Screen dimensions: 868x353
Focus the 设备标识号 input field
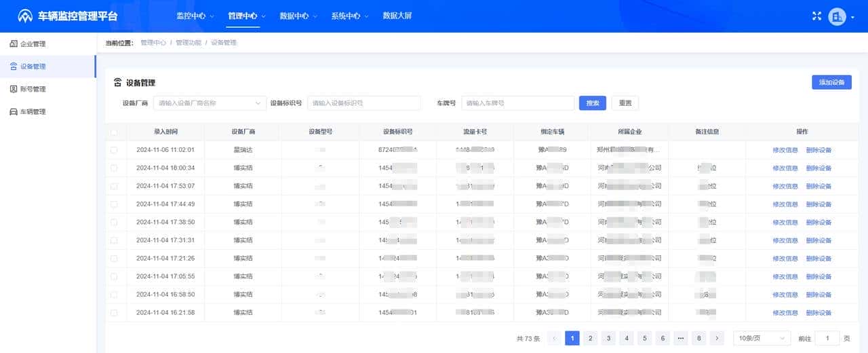(x=364, y=103)
